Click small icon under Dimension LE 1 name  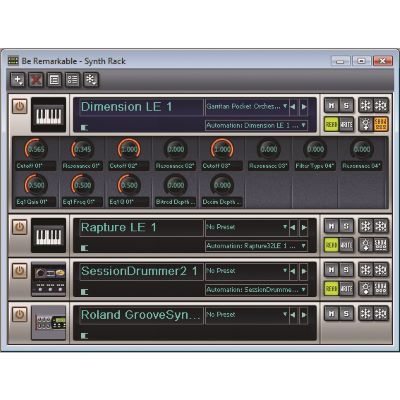pyautogui.click(x=84, y=127)
